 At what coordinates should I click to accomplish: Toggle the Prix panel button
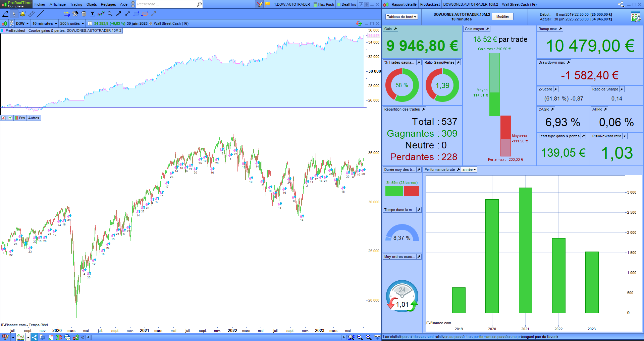[20, 118]
